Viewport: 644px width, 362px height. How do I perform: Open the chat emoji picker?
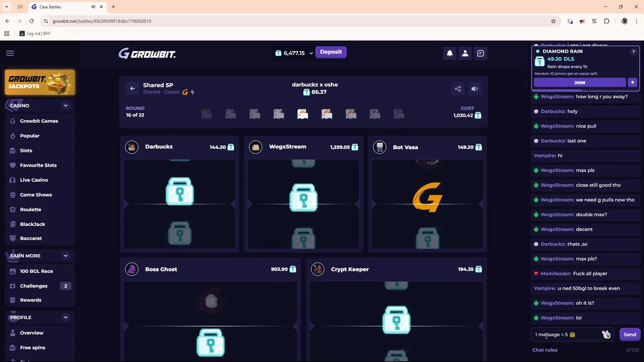(606, 335)
